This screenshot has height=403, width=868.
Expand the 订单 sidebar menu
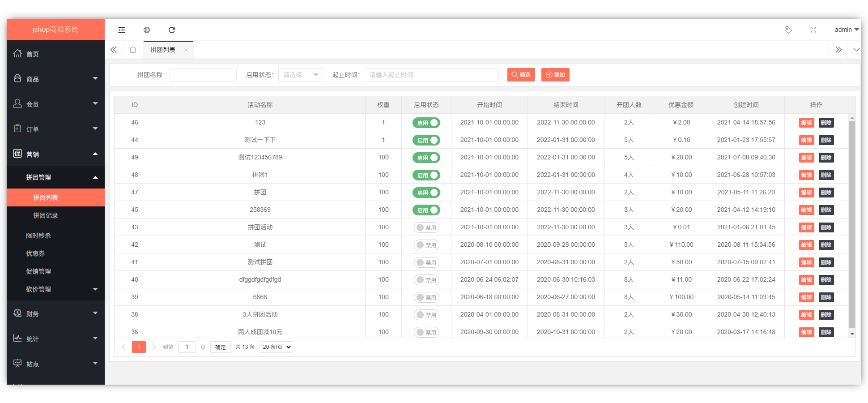coord(95,129)
